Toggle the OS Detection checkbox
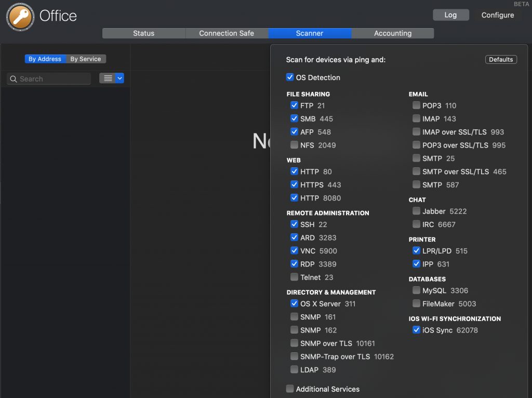This screenshot has width=532, height=398. pos(290,77)
